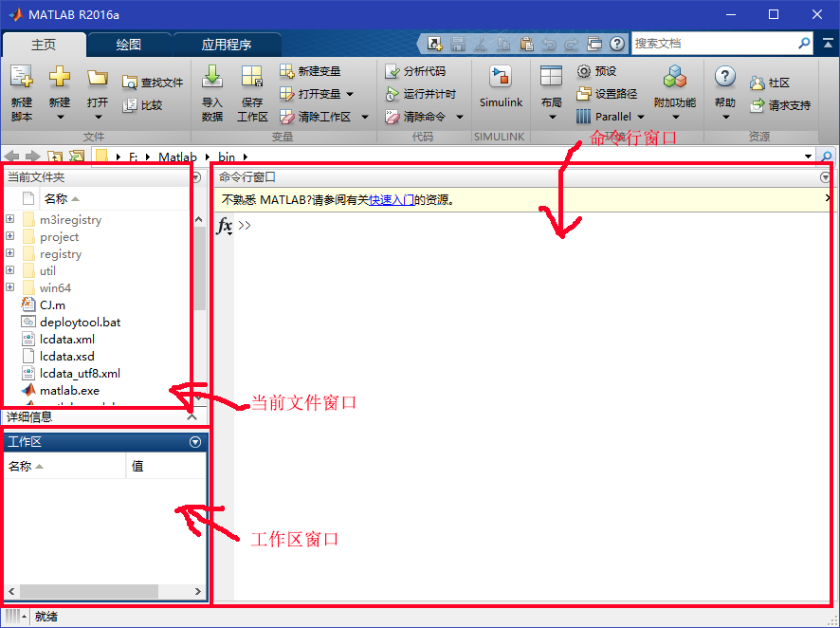The image size is (840, 628).
Task: Open Preferences (预设) gear
Action: pyautogui.click(x=596, y=71)
